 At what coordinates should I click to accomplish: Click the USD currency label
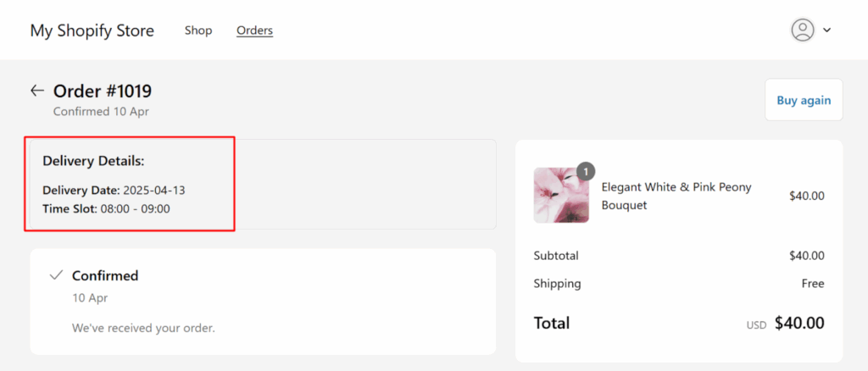[x=757, y=324]
